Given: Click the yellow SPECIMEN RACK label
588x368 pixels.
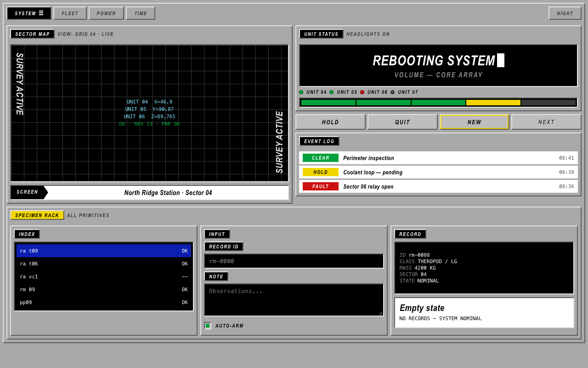Looking at the screenshot, I should (37, 215).
